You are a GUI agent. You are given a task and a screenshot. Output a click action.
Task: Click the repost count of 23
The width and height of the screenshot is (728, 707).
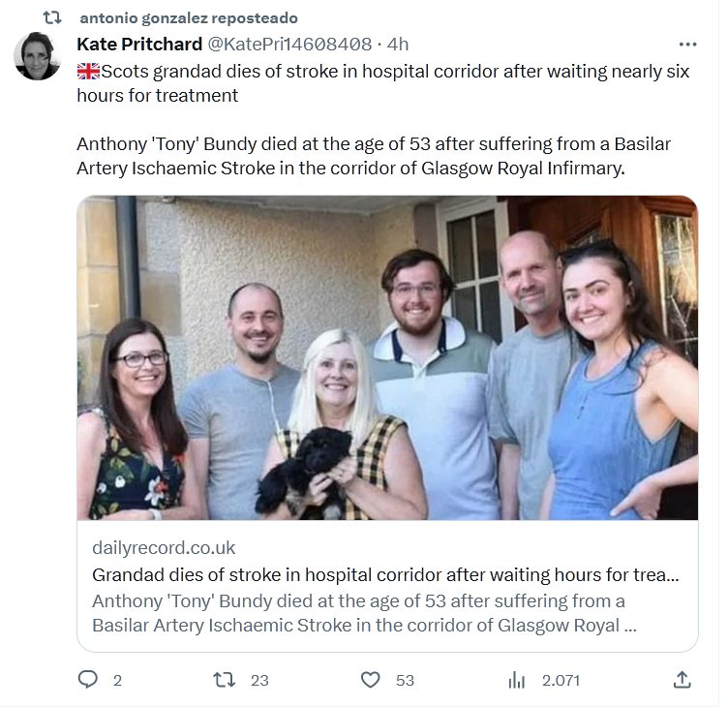click(259, 680)
